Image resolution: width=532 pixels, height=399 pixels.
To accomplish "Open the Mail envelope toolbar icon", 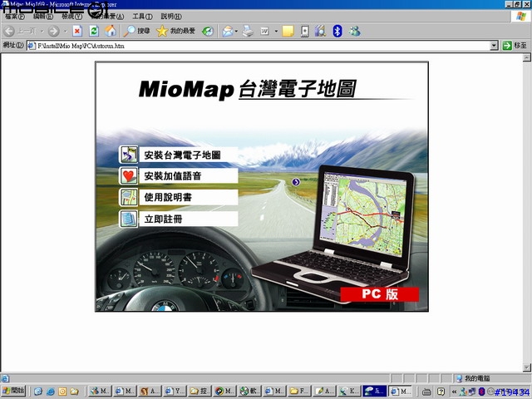I will tap(228, 32).
